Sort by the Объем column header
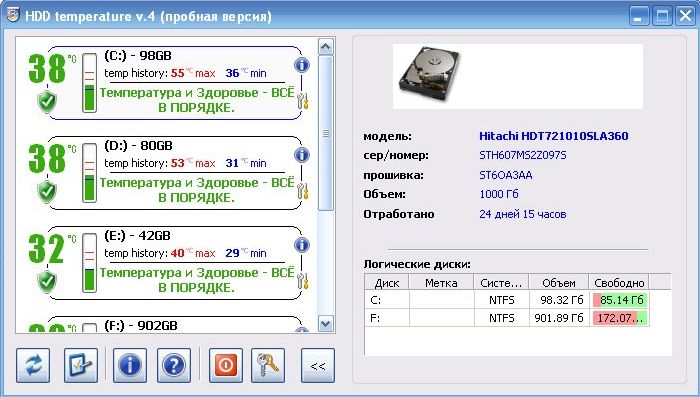The height and width of the screenshot is (397, 700). point(558,283)
